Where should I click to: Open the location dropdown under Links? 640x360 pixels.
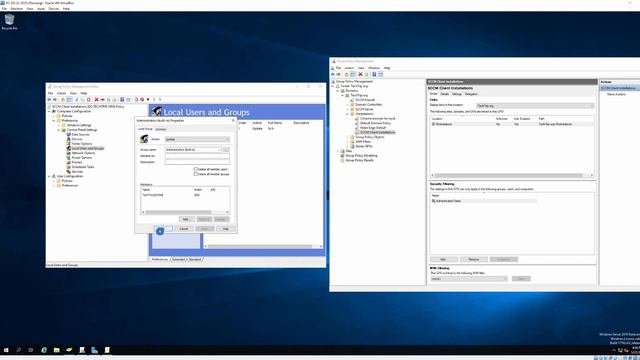click(x=535, y=105)
